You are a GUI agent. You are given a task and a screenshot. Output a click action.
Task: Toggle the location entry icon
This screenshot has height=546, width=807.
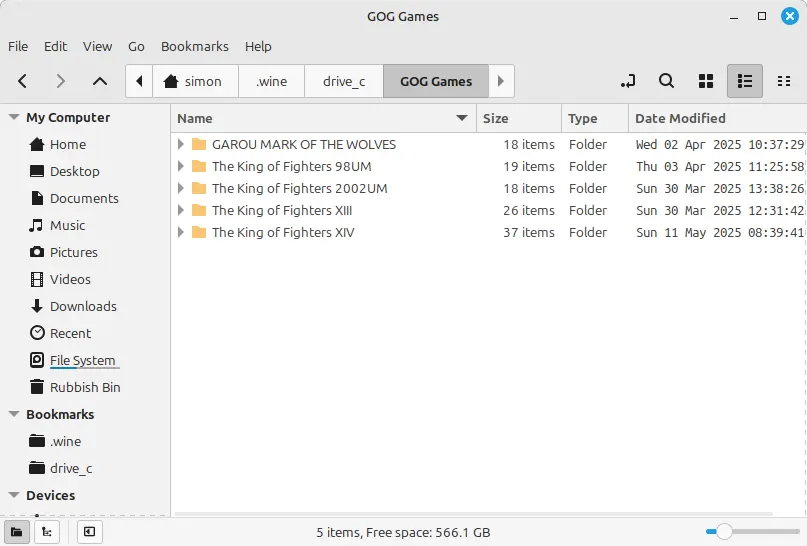628,81
